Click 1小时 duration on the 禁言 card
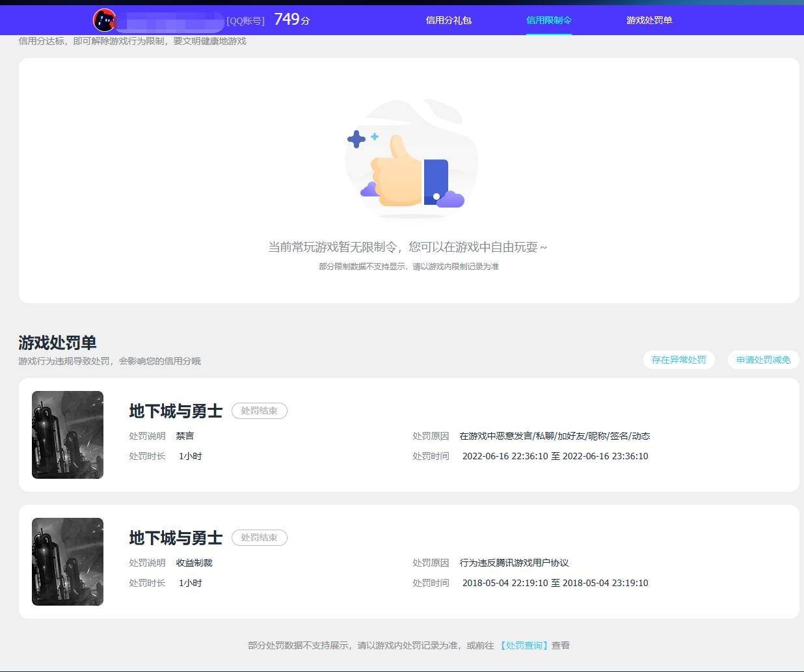 (x=190, y=456)
